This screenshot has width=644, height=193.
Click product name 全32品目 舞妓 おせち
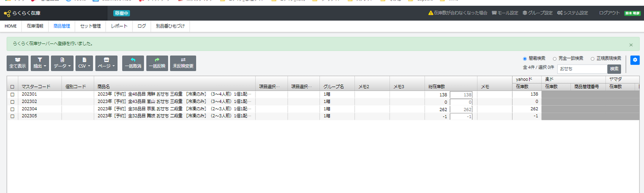[174, 116]
